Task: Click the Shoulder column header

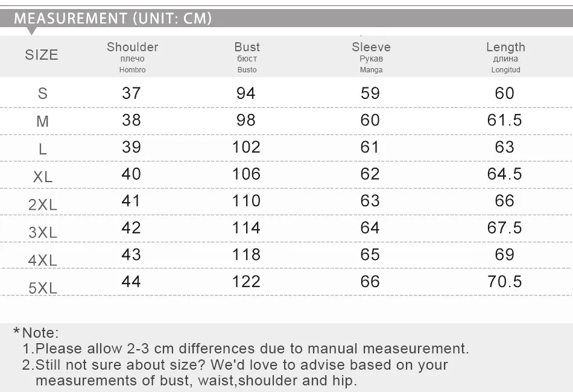Action: (132, 47)
